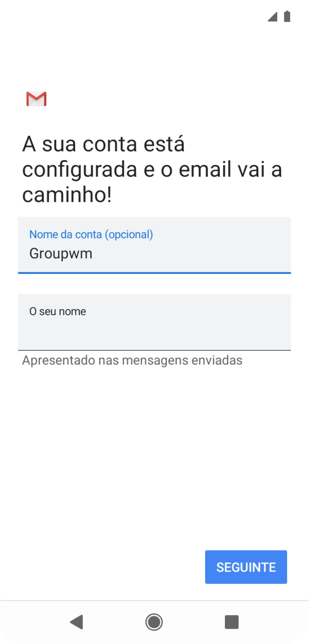This screenshot has height=644, width=309.
Task: Open recent apps with the square button
Action: coord(231,622)
